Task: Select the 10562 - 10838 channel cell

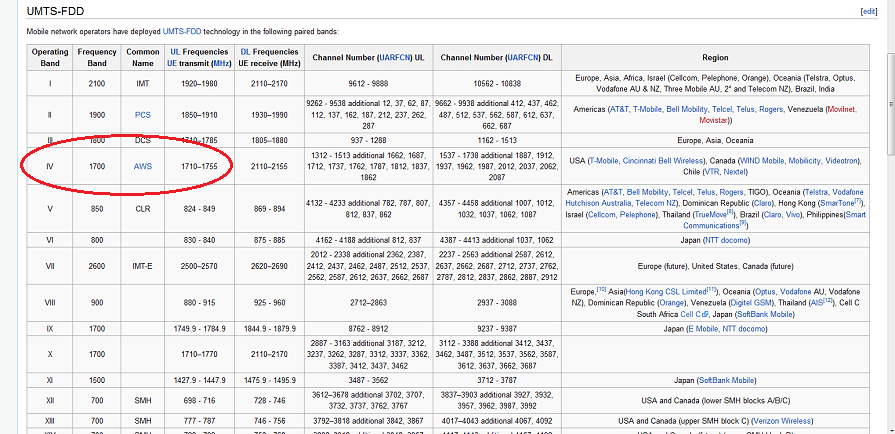Action: [x=497, y=83]
